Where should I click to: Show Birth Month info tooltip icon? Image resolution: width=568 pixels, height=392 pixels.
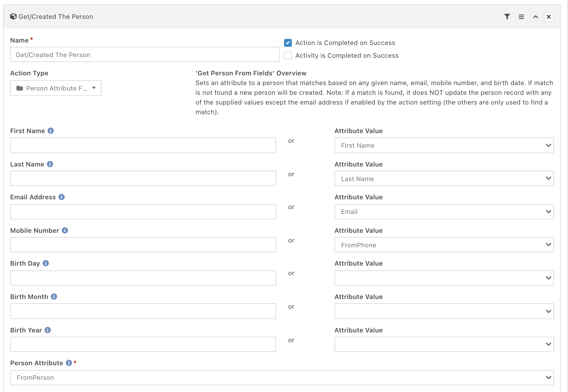(54, 297)
